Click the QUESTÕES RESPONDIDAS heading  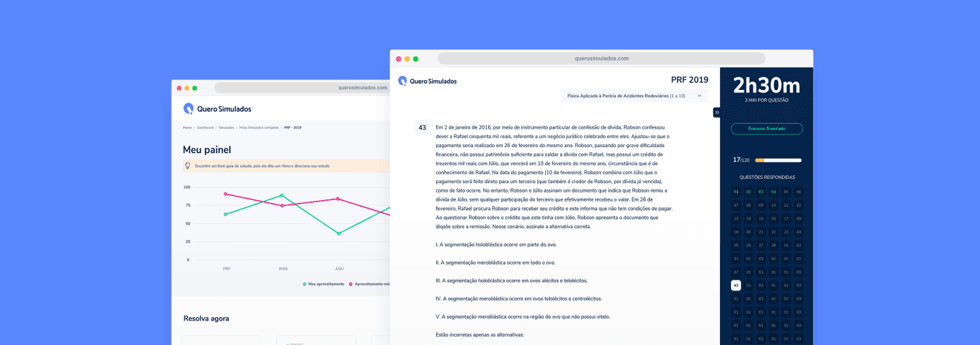(x=767, y=178)
